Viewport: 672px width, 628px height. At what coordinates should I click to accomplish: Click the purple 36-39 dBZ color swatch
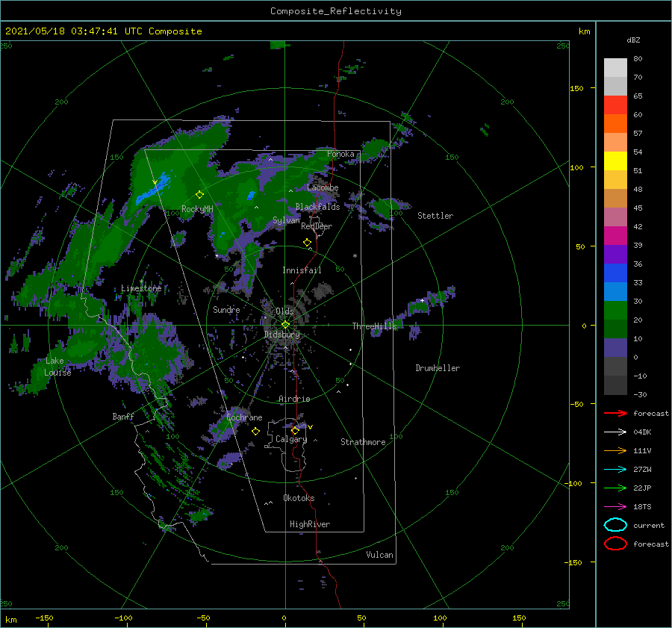pyautogui.click(x=615, y=255)
